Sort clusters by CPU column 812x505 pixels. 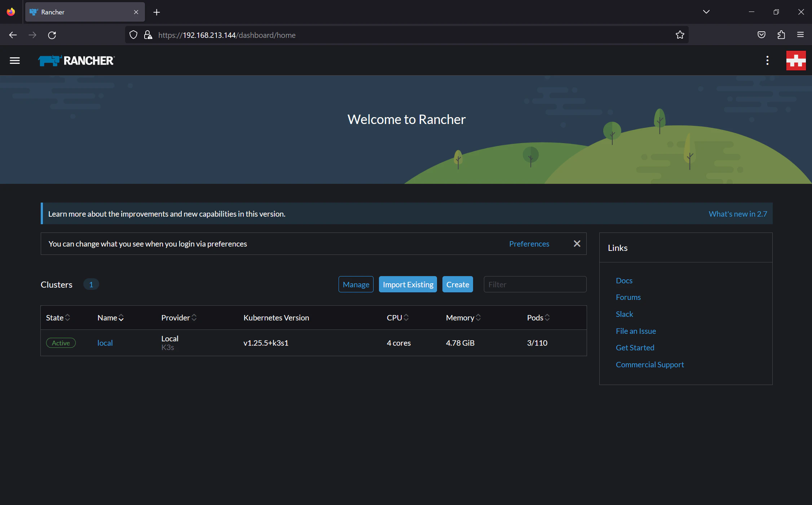(398, 318)
